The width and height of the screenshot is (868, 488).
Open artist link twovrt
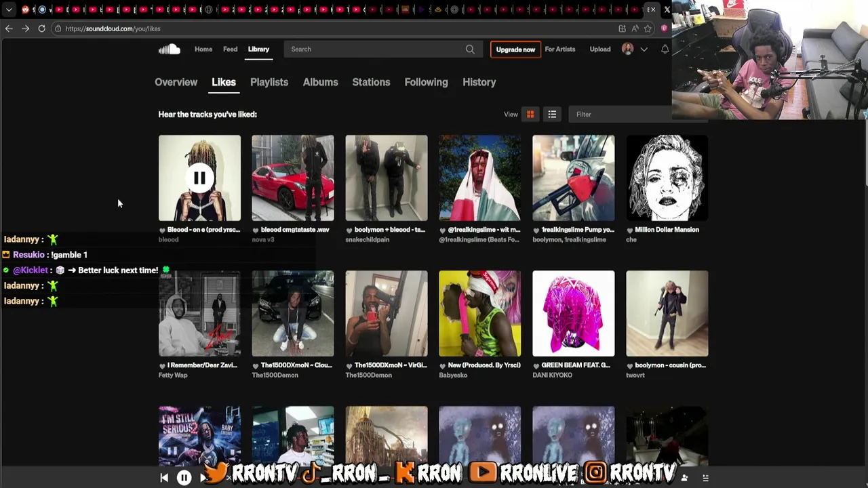coord(635,375)
